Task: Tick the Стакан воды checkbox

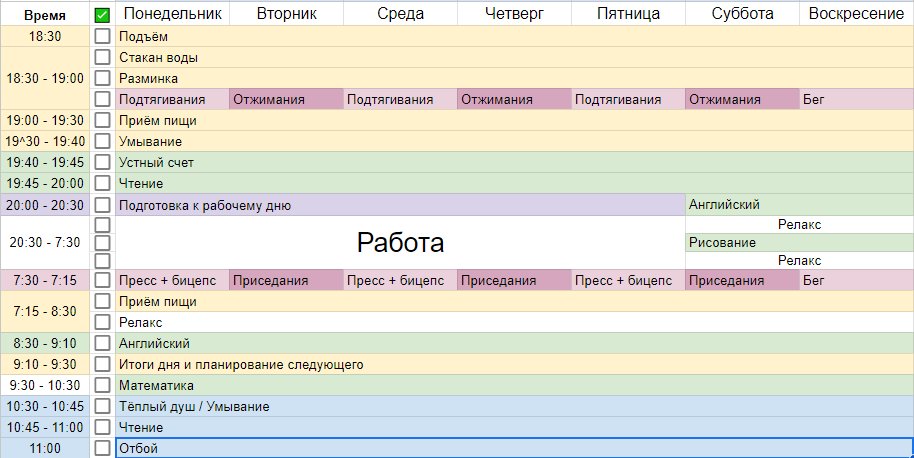Action: tap(102, 57)
